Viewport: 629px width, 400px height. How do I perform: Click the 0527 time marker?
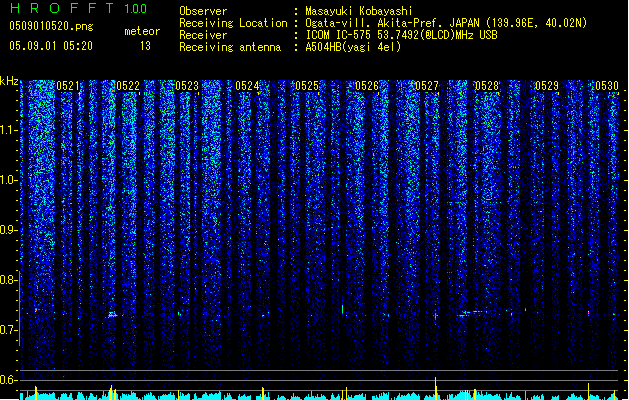point(427,86)
